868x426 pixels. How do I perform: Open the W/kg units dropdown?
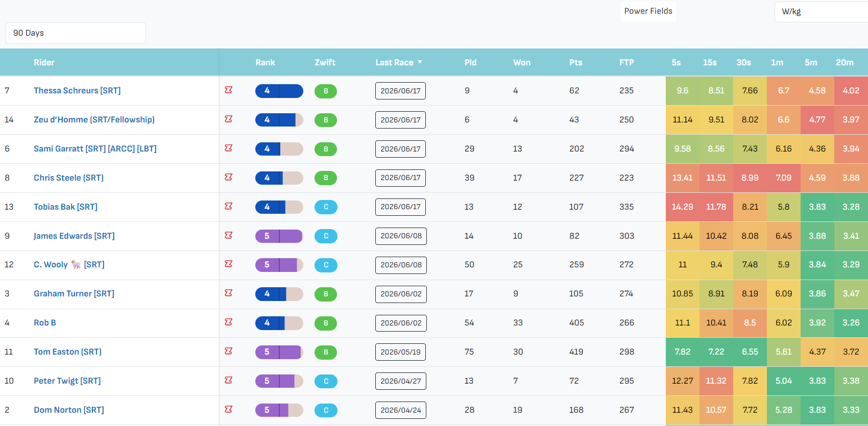821,12
